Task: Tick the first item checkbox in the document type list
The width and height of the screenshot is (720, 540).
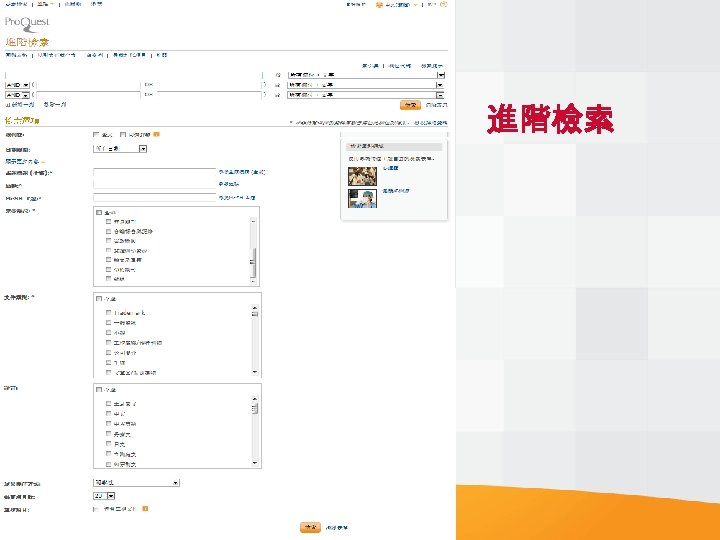Action: pos(109,313)
